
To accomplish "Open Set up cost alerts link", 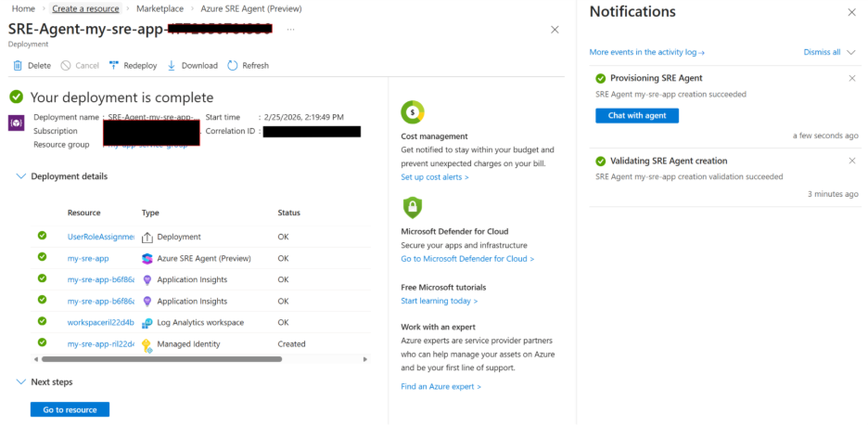I will [x=435, y=177].
